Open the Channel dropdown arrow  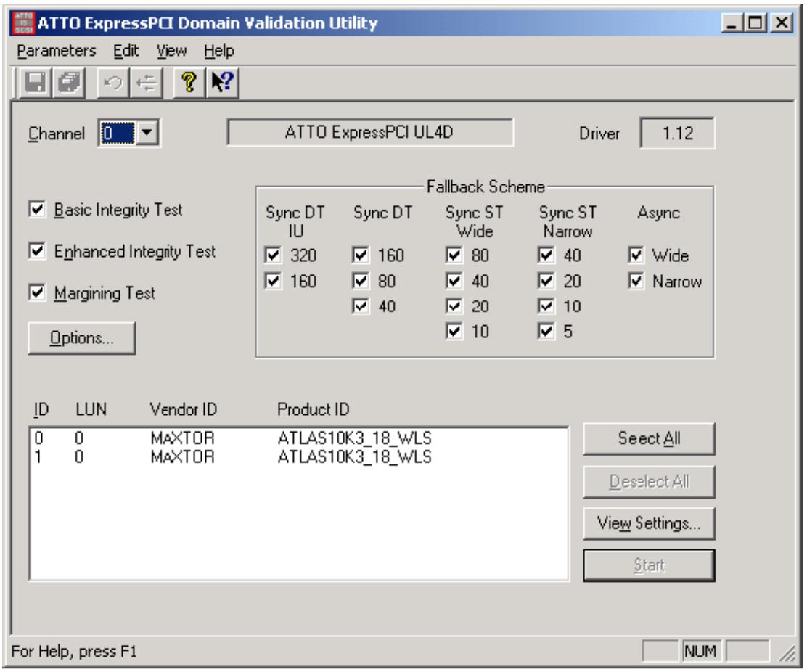(147, 133)
